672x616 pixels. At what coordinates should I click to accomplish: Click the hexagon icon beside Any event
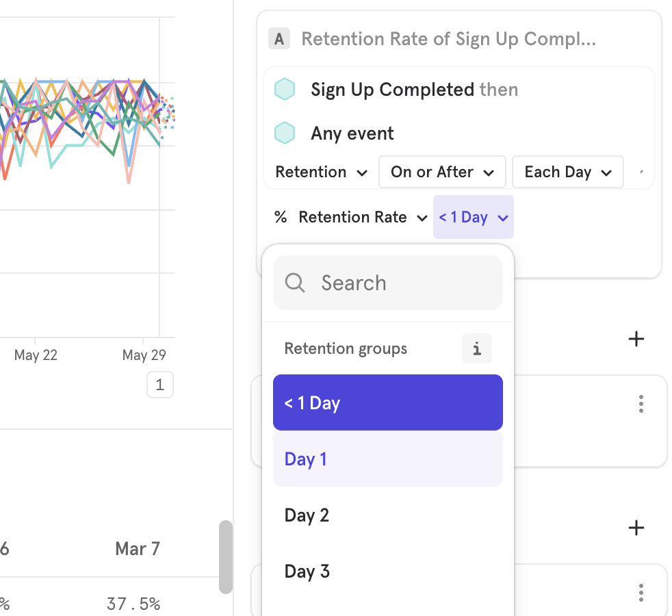tap(285, 133)
